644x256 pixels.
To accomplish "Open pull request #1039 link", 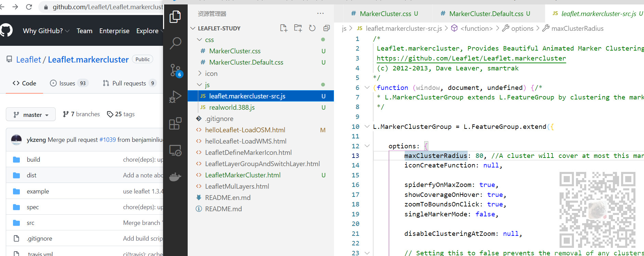I will point(107,140).
